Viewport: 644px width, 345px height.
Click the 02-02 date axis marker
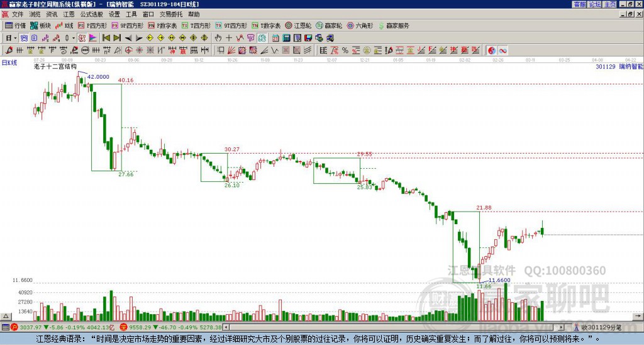point(465,60)
